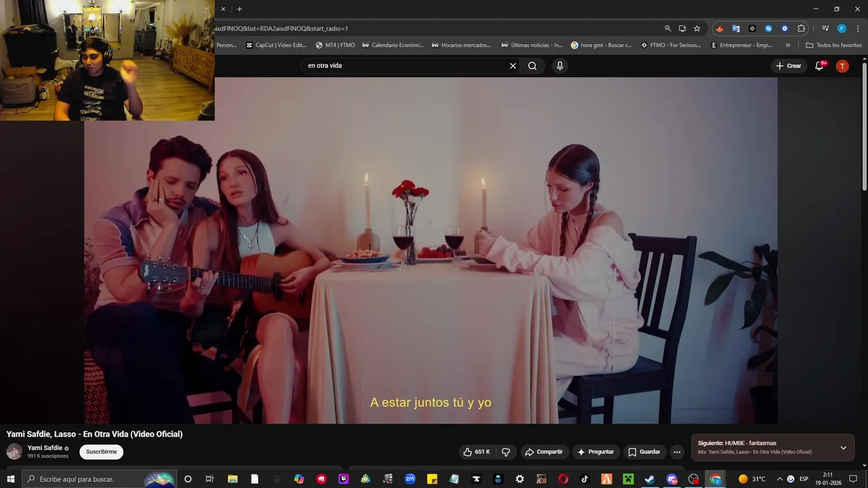Click the Guardar button
The image size is (868, 488).
point(644,452)
